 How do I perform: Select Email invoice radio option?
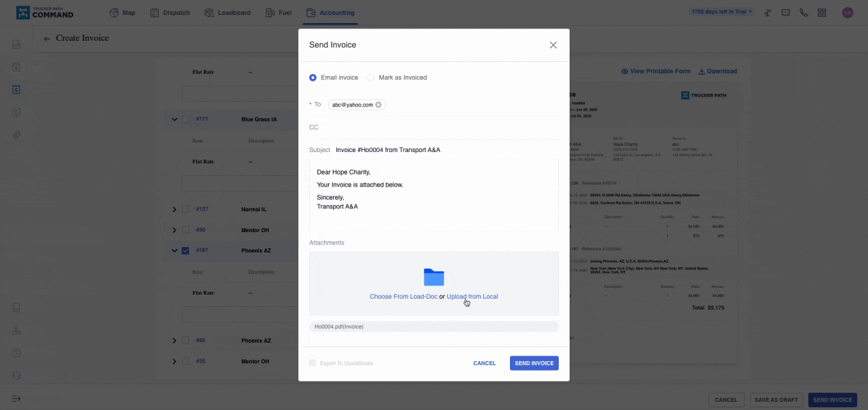[313, 77]
